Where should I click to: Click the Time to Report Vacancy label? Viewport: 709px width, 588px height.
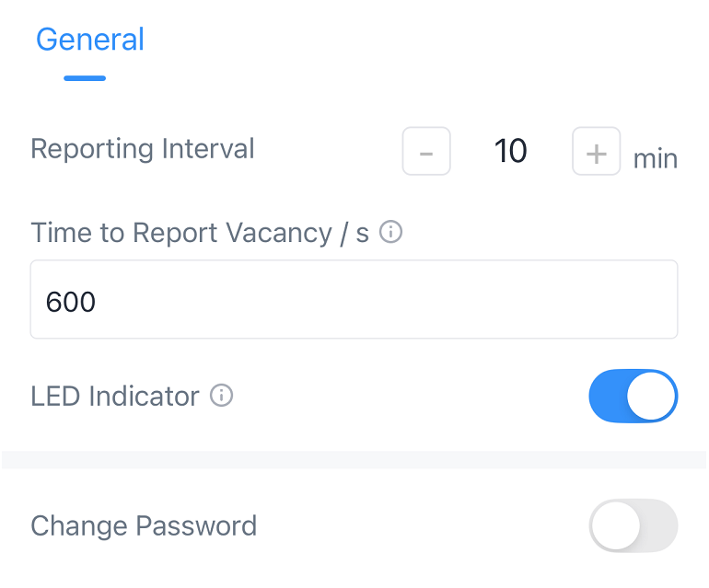point(200,233)
